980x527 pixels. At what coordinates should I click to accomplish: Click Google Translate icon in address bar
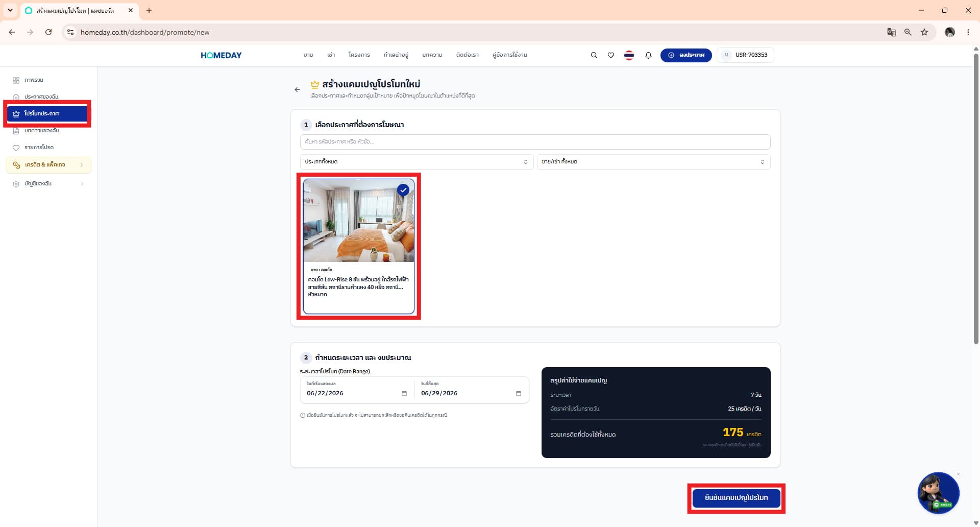[891, 32]
